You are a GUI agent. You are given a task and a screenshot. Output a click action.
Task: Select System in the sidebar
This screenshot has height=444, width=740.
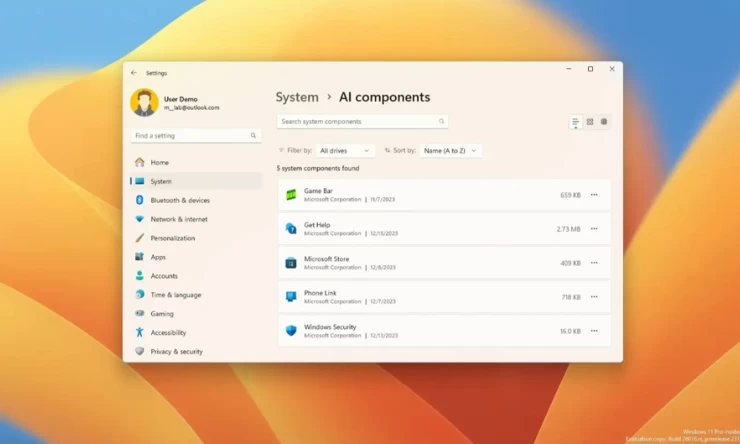pyautogui.click(x=196, y=181)
